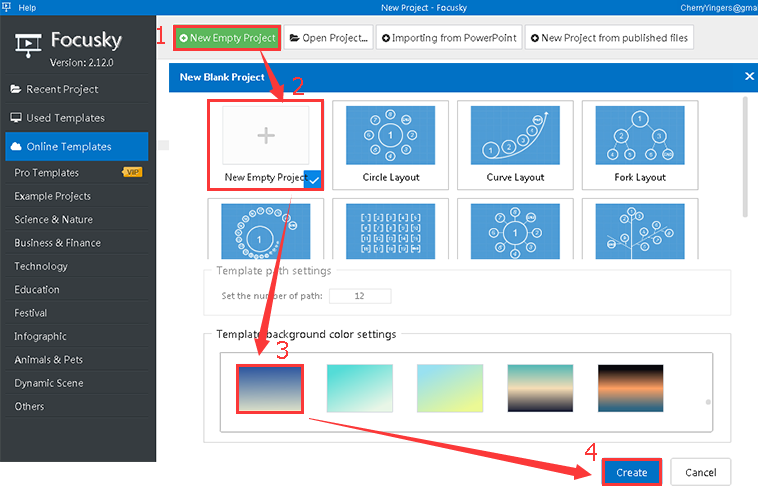Select Business & Finance category
This screenshot has height=495, width=758.
click(77, 243)
